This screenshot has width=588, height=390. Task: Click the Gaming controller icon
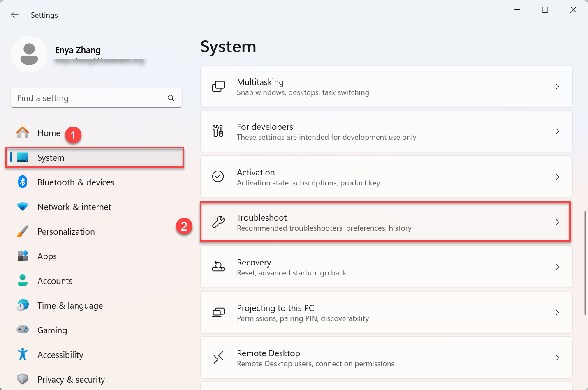[23, 330]
